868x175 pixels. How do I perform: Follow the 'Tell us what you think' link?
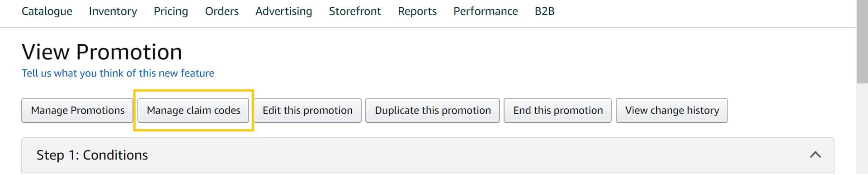click(x=118, y=73)
